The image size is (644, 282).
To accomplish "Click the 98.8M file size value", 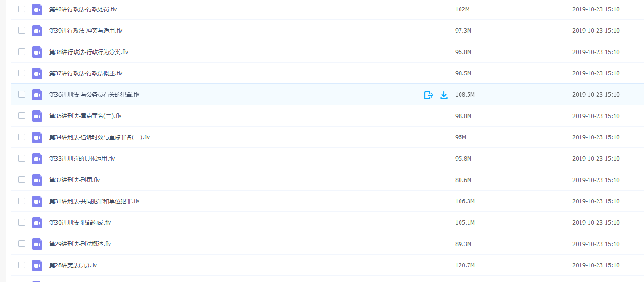I will click(463, 116).
